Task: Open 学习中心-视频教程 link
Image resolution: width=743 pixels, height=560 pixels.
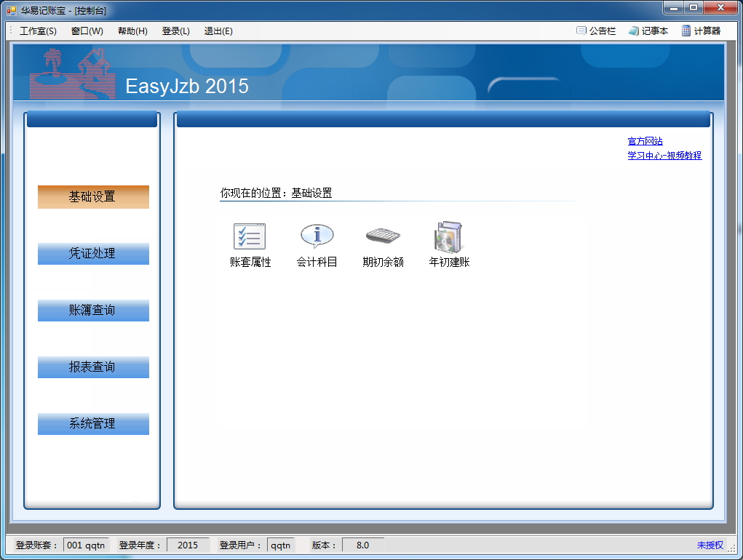Action: click(x=664, y=156)
